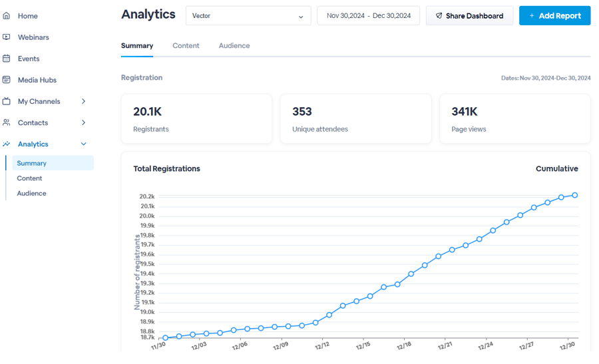Expand the Contacts submenu chevron
Screen dimensions: 599x364
[x=83, y=122]
